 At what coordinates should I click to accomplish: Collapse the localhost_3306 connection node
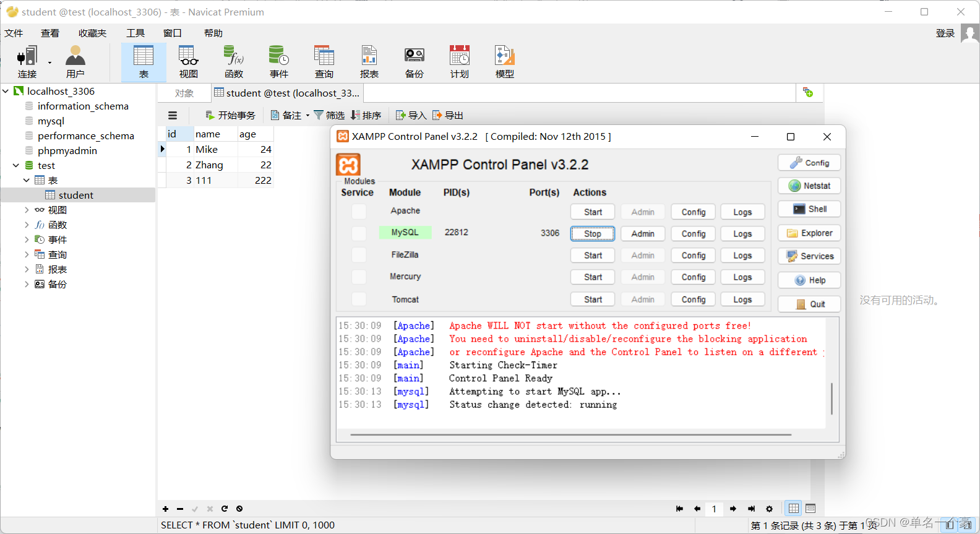point(6,91)
